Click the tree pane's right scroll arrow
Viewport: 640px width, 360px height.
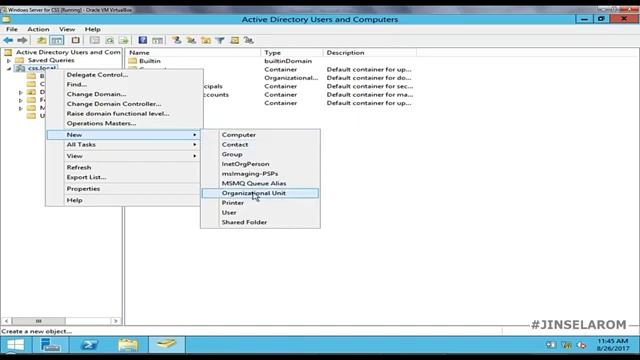[116, 321]
